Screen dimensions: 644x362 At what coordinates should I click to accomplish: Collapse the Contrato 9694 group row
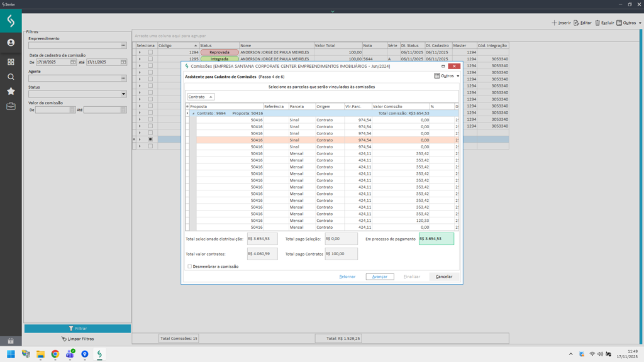193,114
